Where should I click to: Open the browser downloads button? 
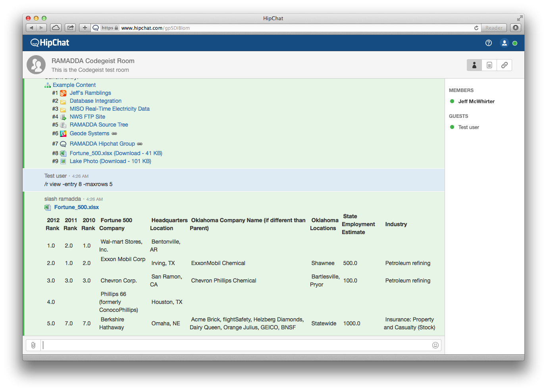[516, 28]
